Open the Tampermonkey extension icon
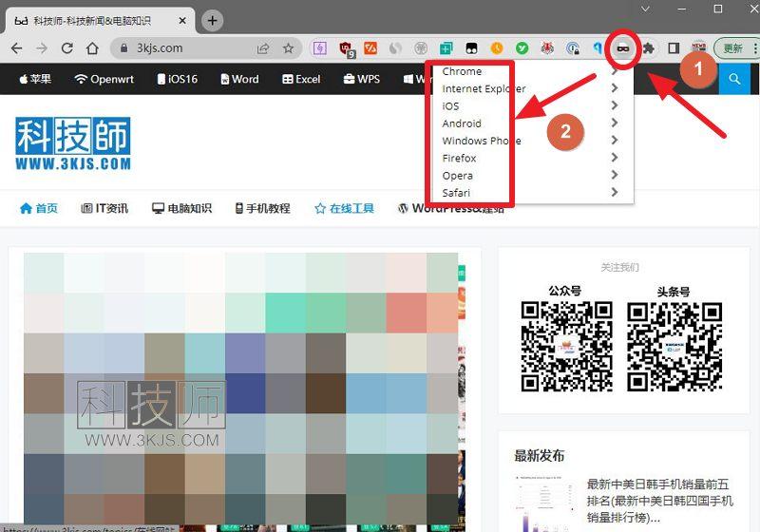Image resolution: width=760 pixels, height=532 pixels. pyautogui.click(x=471, y=47)
